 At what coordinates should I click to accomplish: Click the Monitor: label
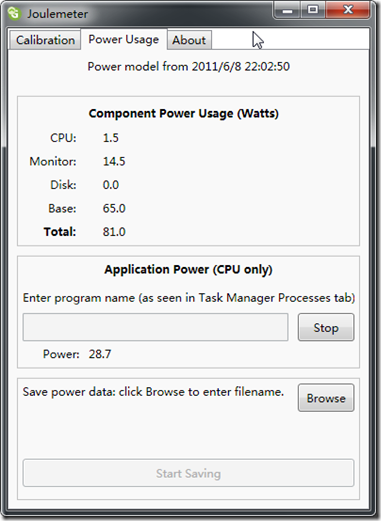pos(53,162)
